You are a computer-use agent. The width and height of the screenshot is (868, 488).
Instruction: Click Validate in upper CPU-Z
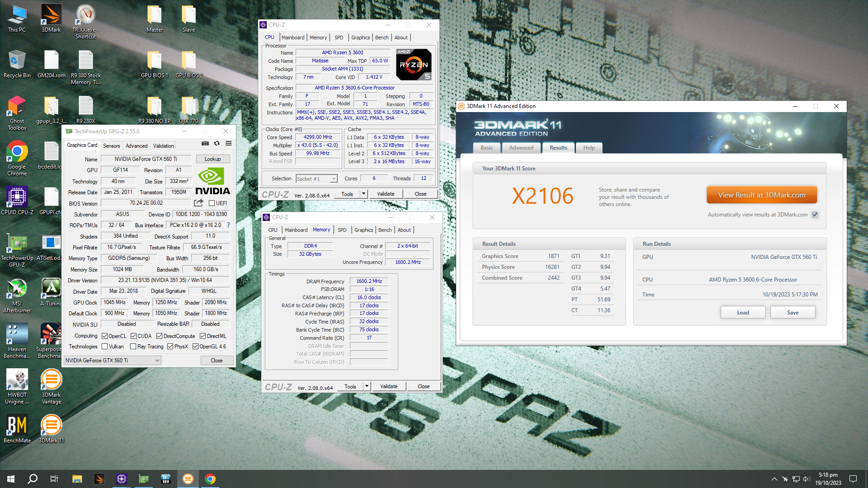coord(386,194)
